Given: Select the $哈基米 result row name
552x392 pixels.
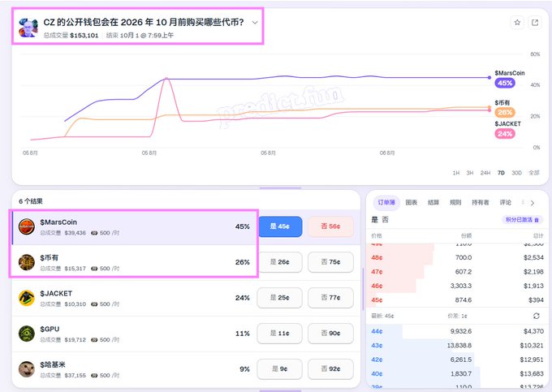Looking at the screenshot, I should 53,364.
